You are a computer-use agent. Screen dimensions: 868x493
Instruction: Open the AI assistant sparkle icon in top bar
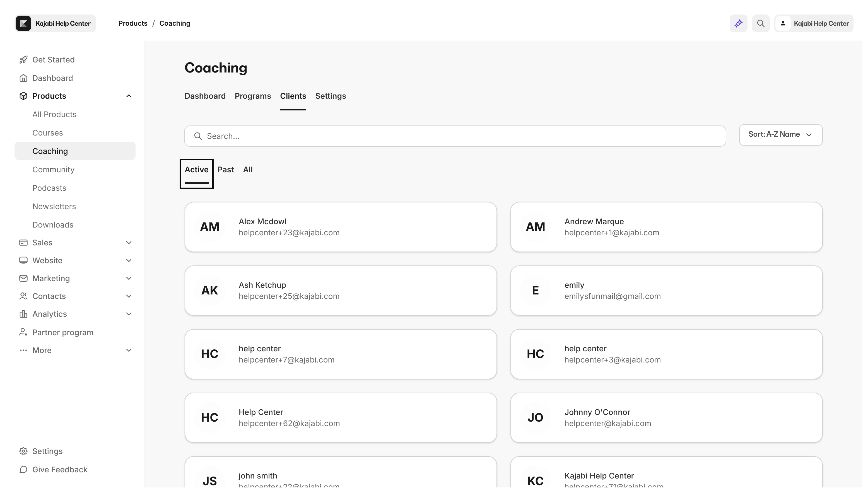(x=738, y=23)
